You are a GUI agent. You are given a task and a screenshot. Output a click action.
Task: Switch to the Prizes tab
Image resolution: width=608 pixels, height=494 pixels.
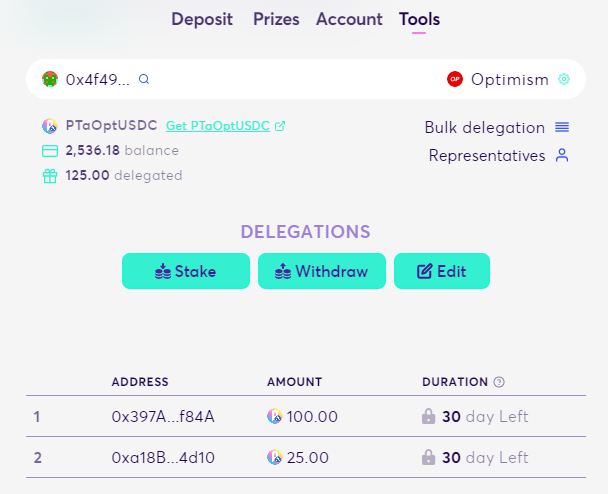[x=276, y=19]
